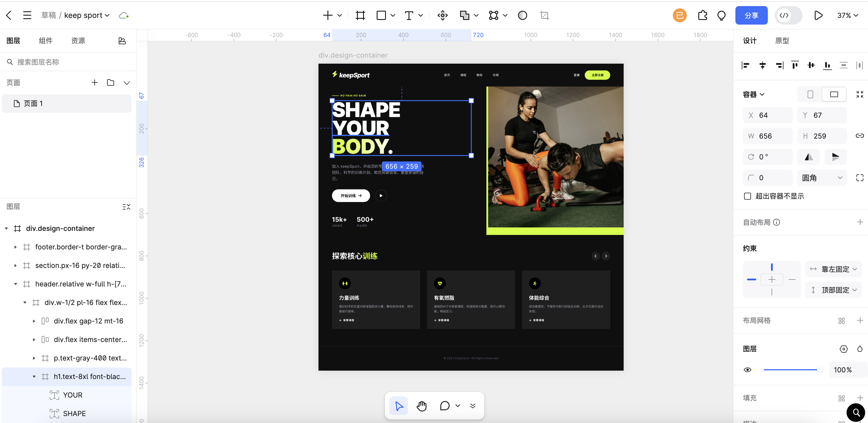Click align left icon in design panel

[746, 65]
